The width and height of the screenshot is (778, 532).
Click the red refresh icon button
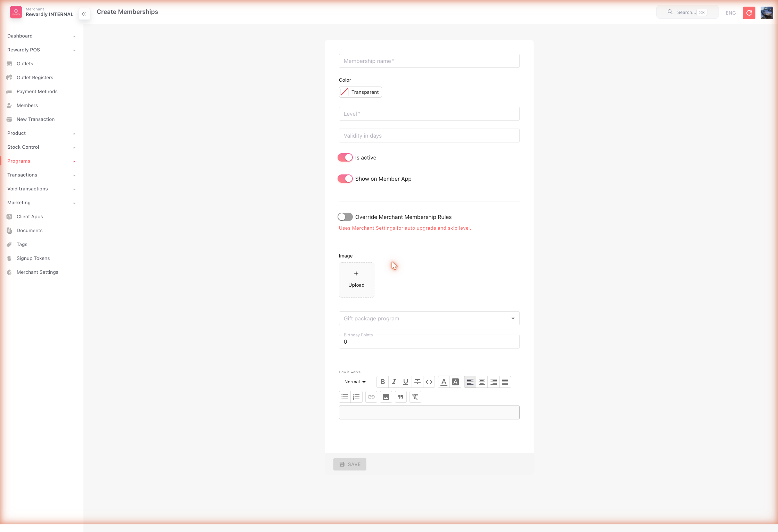point(749,13)
